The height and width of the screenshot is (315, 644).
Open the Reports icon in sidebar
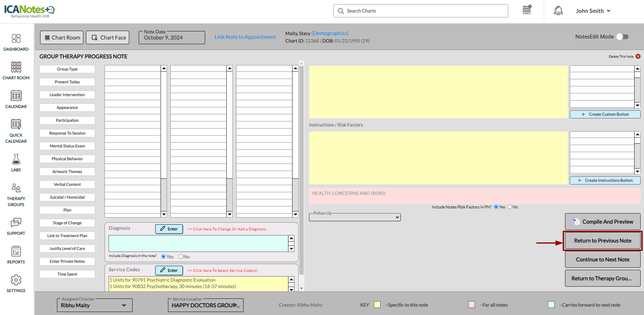coord(16,252)
